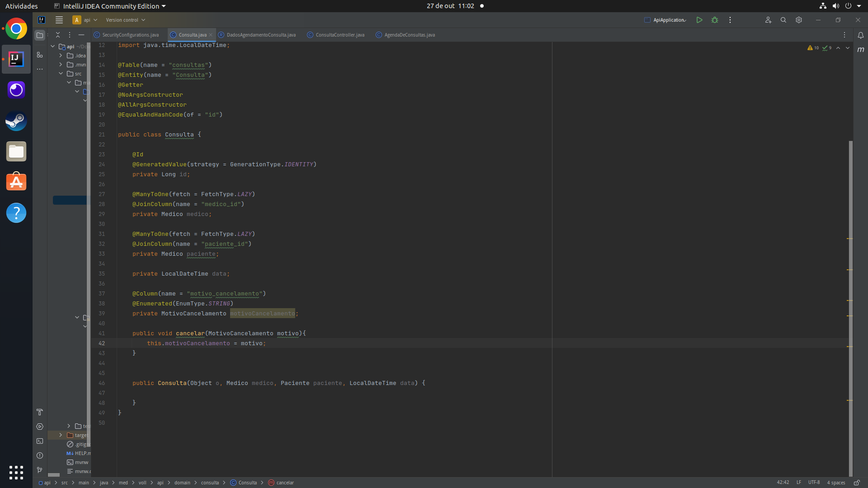Viewport: 868px width, 488px height.
Task: Open ApiApplication run configuration dropdown
Action: [x=665, y=20]
